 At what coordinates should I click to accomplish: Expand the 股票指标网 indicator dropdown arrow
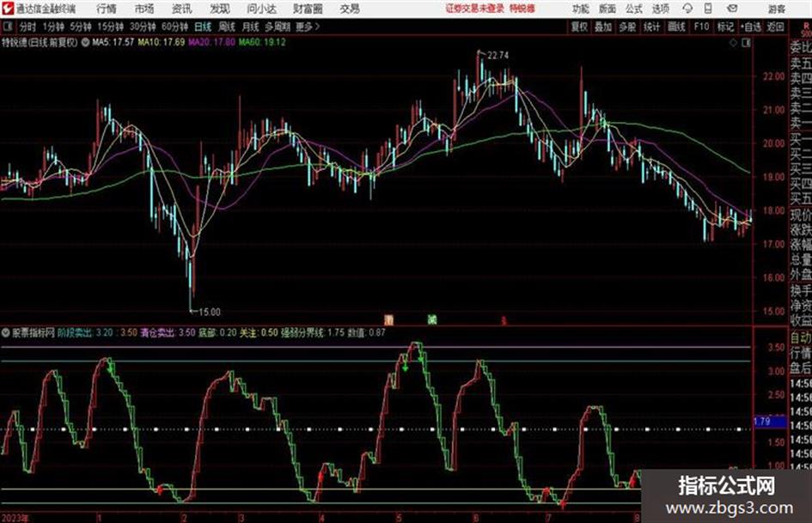6,332
